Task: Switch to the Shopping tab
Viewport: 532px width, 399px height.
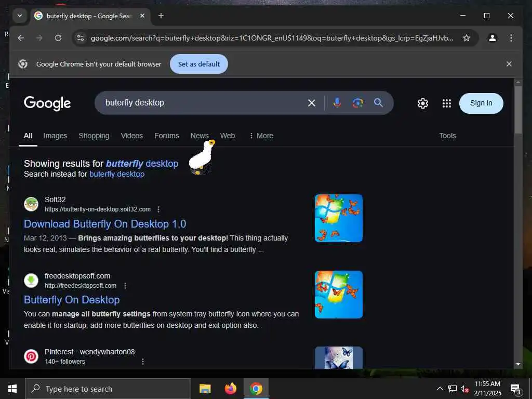Action: (x=94, y=136)
